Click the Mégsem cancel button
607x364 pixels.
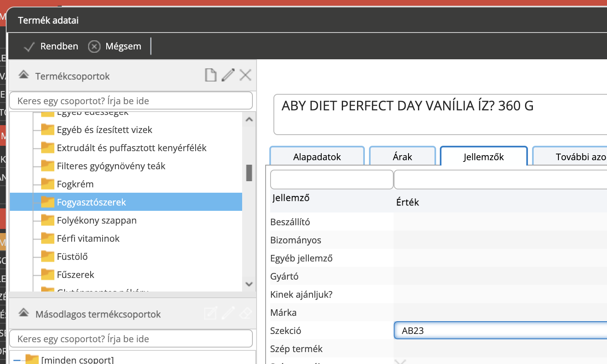tap(115, 47)
